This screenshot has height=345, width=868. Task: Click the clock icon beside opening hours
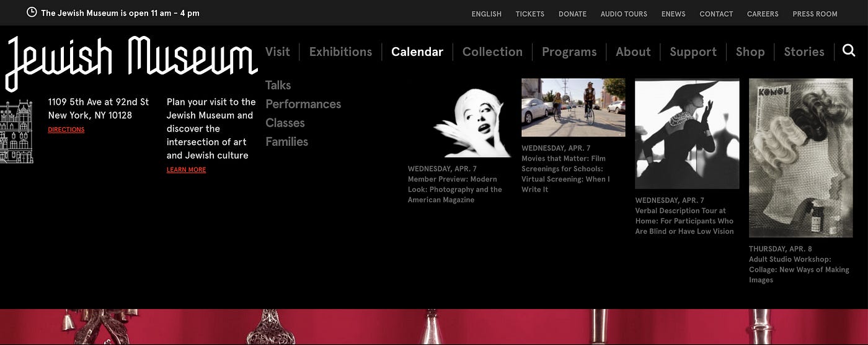(x=32, y=12)
